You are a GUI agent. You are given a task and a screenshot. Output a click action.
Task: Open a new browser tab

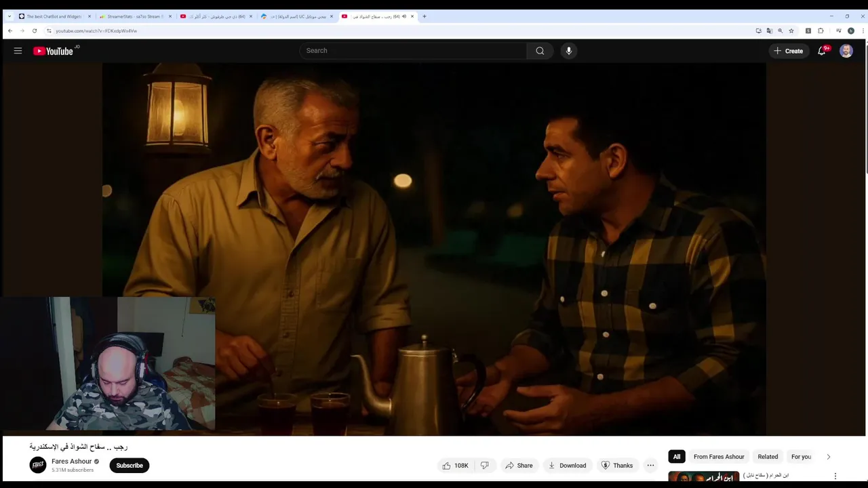pos(425,16)
